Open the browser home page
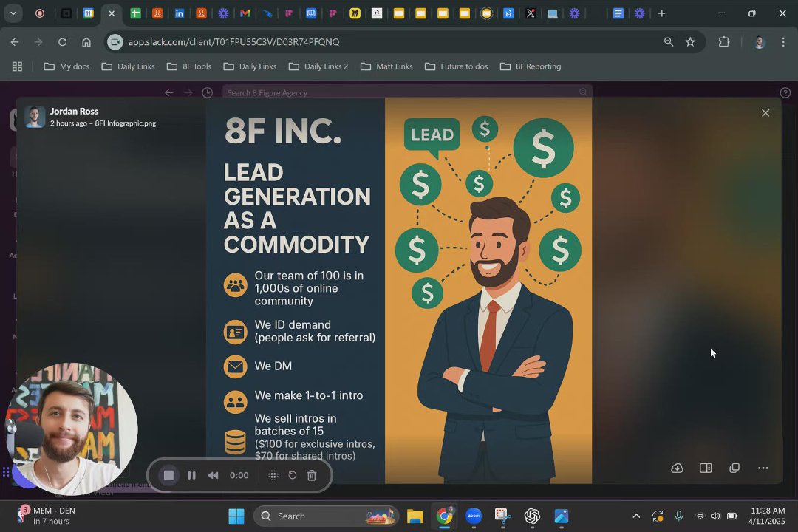Screen dimensions: 798x532 tap(86, 41)
